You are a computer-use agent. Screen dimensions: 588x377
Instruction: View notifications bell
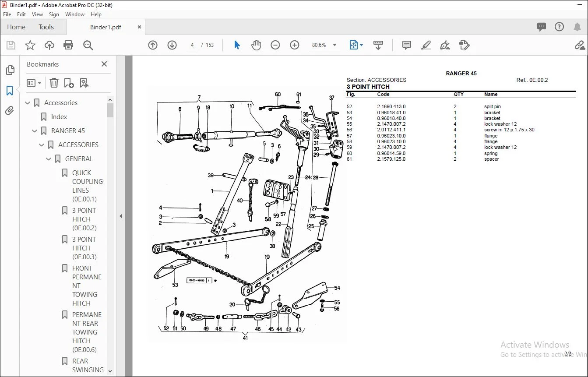tap(577, 27)
